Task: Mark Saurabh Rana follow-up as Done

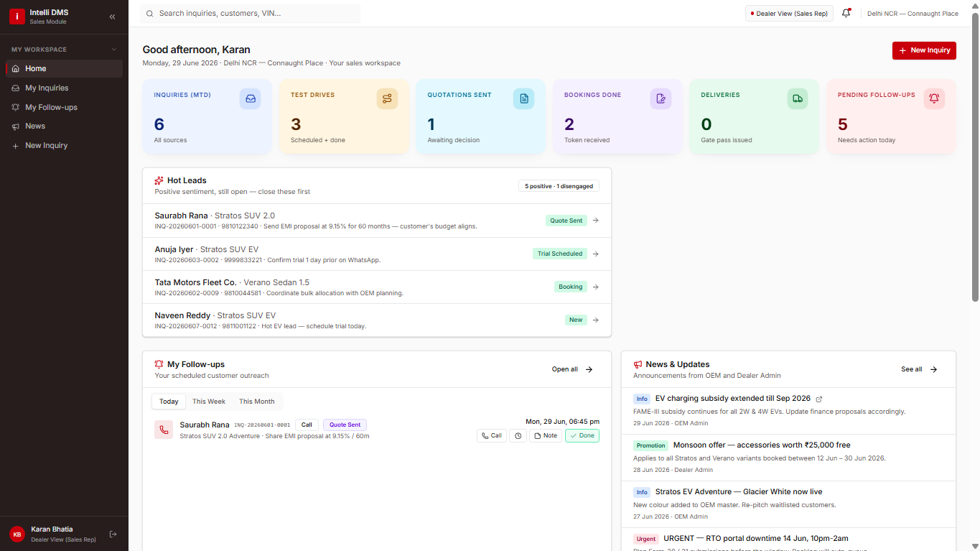Action: click(582, 435)
